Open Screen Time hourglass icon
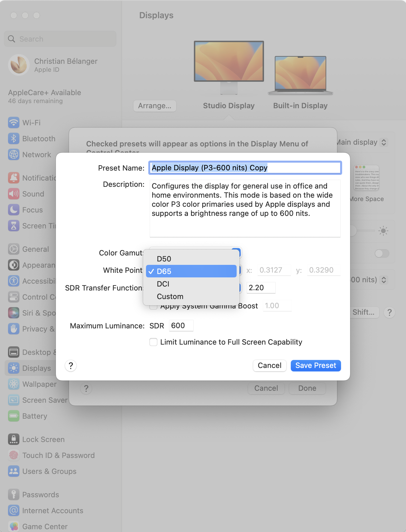 (x=14, y=226)
